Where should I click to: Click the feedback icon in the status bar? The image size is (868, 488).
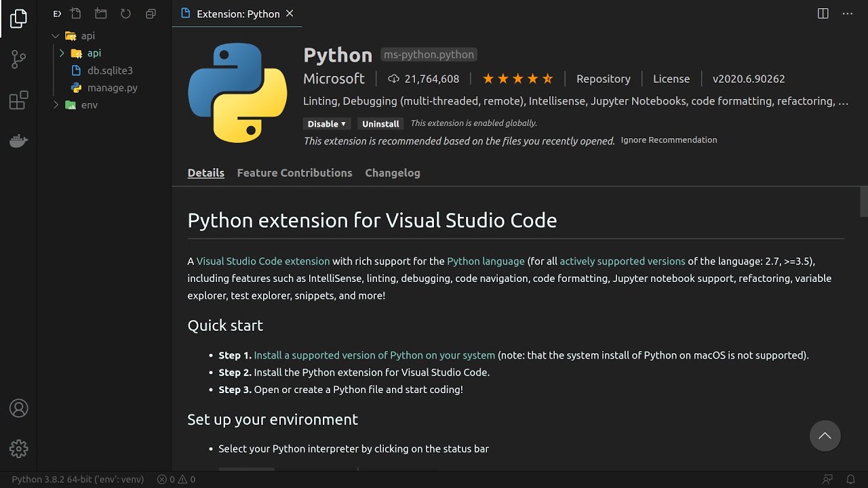[x=827, y=479]
